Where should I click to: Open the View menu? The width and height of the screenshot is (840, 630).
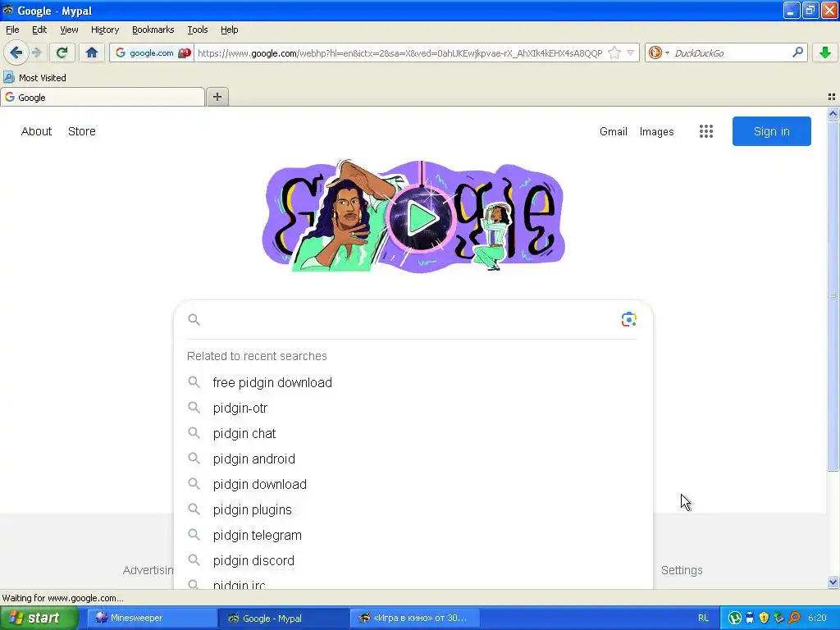point(69,30)
